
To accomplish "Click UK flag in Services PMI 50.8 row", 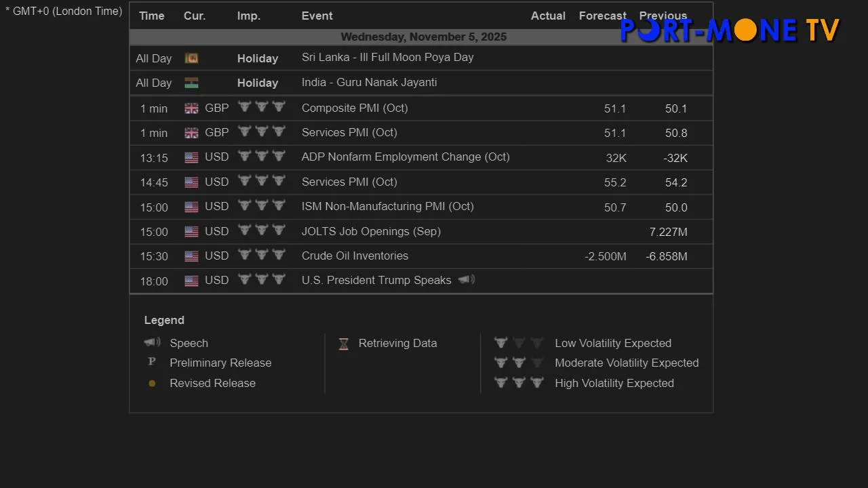I will pos(192,133).
